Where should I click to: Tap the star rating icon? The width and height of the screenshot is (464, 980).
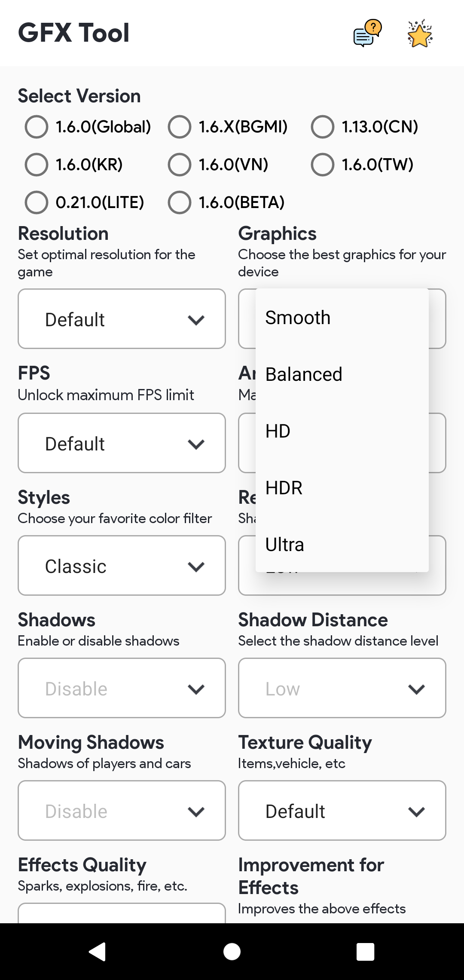pos(420,33)
